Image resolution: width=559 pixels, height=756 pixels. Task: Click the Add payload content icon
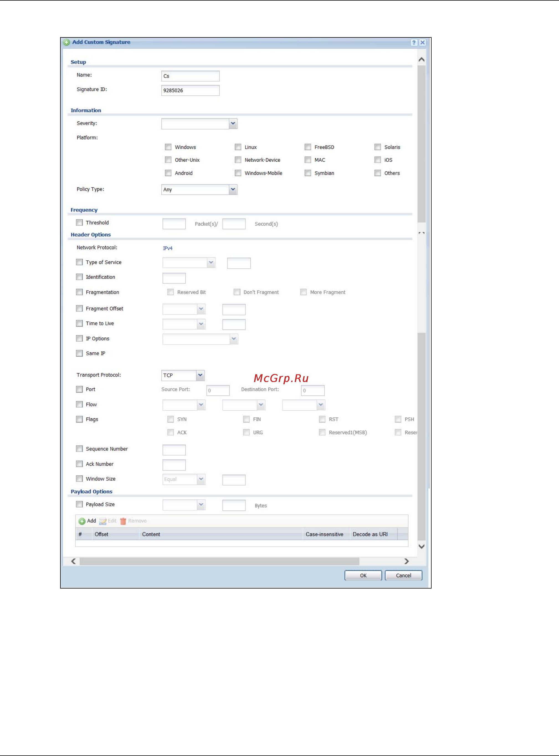pos(82,521)
